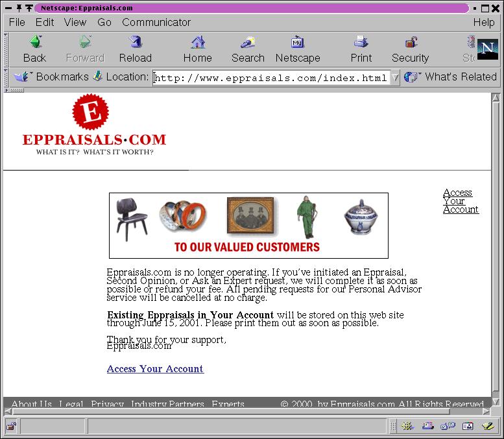Viewport: 504px width, 439px height.
Task: Open the Search toolbar button
Action: coord(248,49)
